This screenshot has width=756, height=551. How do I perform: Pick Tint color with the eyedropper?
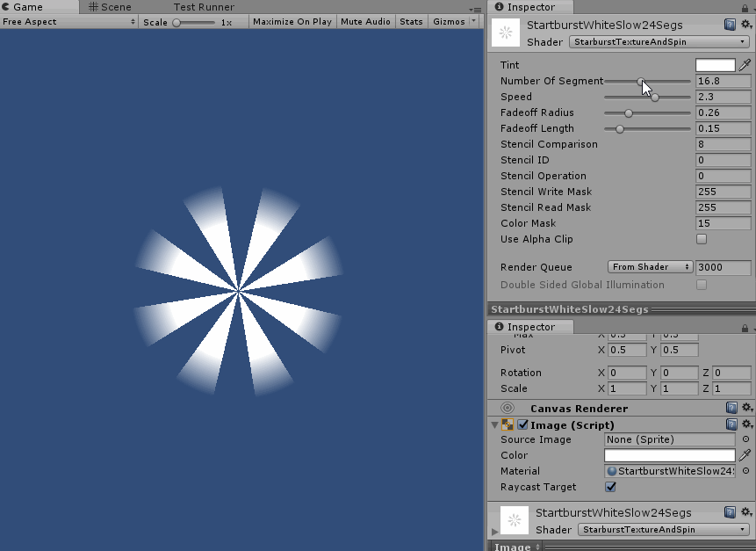[745, 65]
